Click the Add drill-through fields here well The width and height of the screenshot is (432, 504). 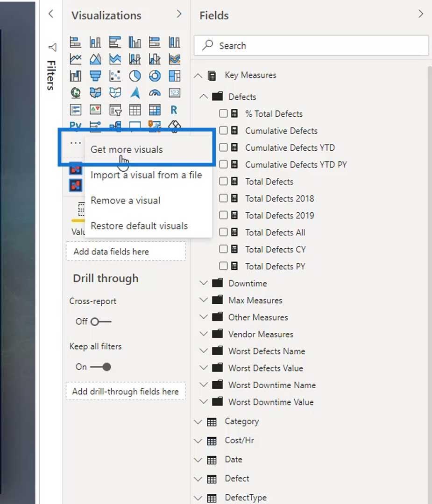[x=126, y=391]
